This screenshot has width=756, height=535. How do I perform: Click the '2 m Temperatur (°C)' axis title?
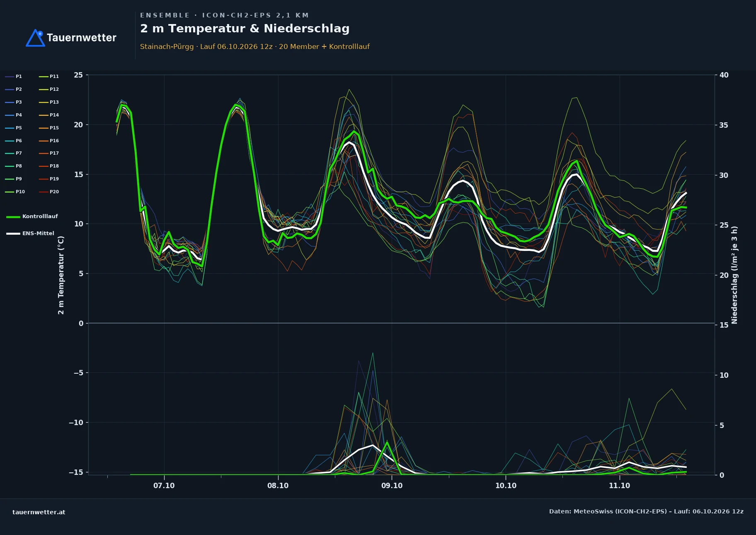(x=61, y=275)
